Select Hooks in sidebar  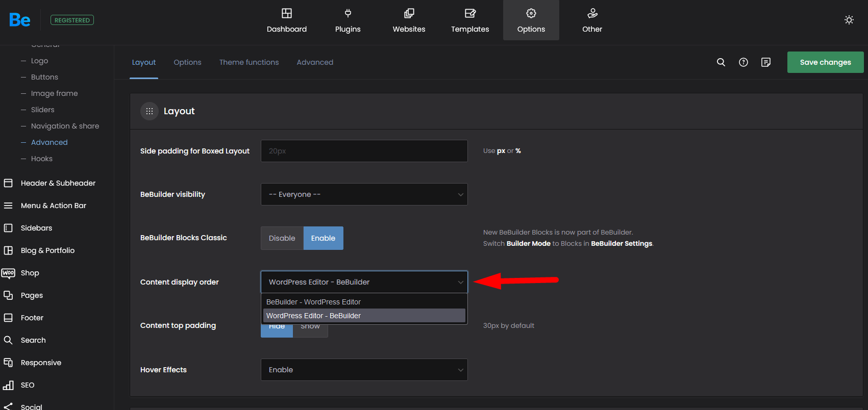click(42, 159)
